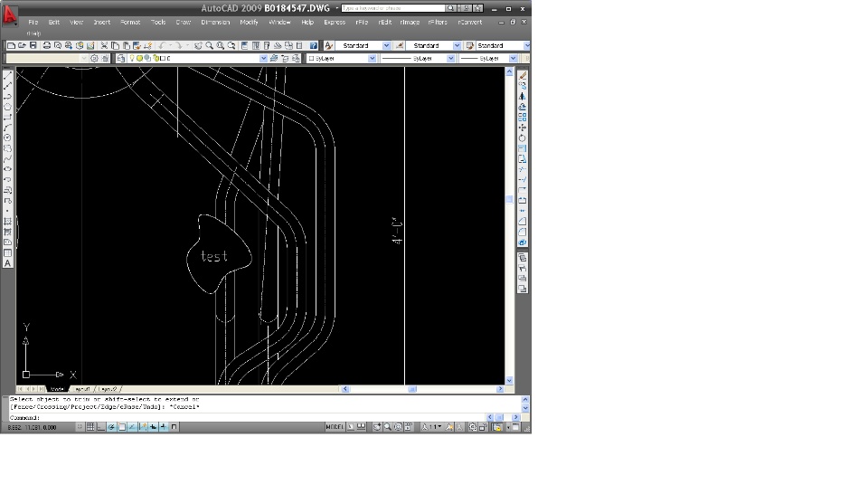Click the Cut scissors icon
Image resolution: width=868 pixels, height=494 pixels.
point(104,45)
